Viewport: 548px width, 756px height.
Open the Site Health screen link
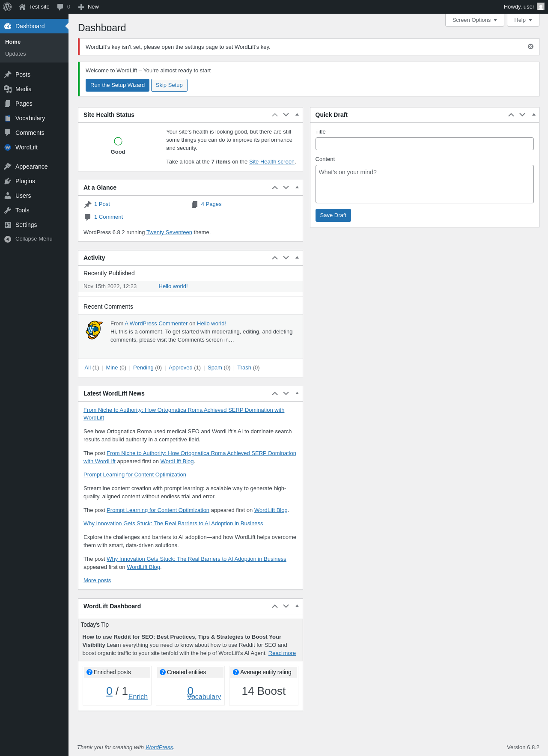coord(272,162)
